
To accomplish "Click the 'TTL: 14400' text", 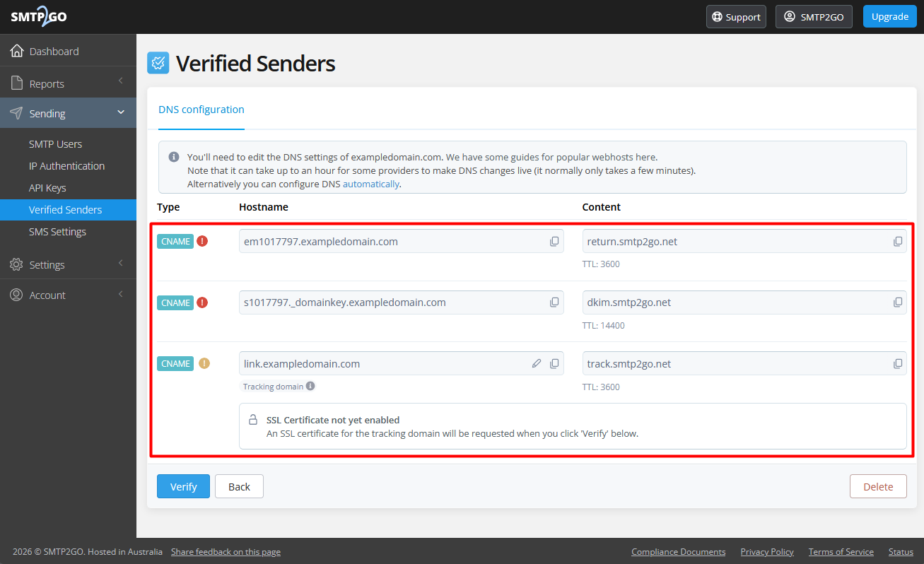I will point(604,326).
